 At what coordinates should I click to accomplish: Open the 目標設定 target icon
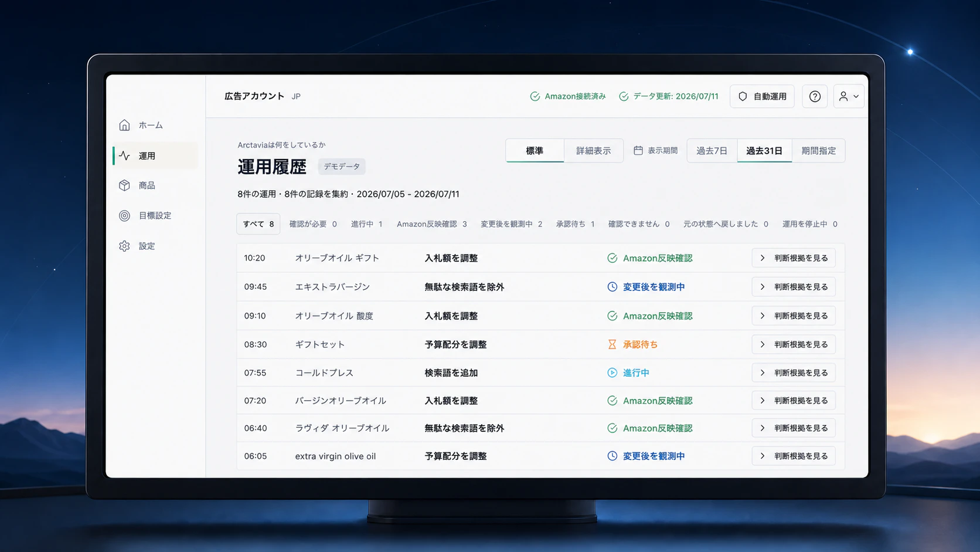click(124, 215)
